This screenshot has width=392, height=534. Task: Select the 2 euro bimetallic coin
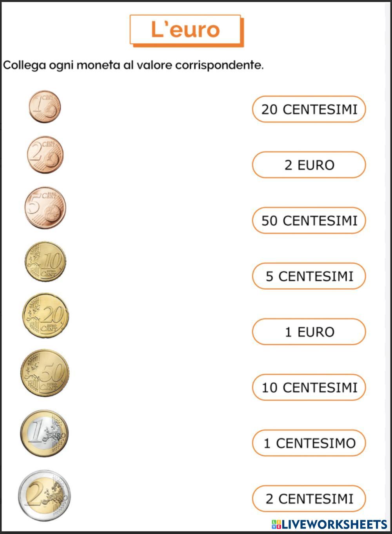pyautogui.click(x=45, y=495)
